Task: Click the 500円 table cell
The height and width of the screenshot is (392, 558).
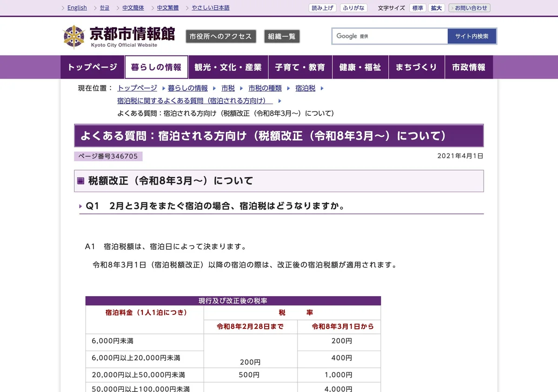Action: [x=250, y=375]
